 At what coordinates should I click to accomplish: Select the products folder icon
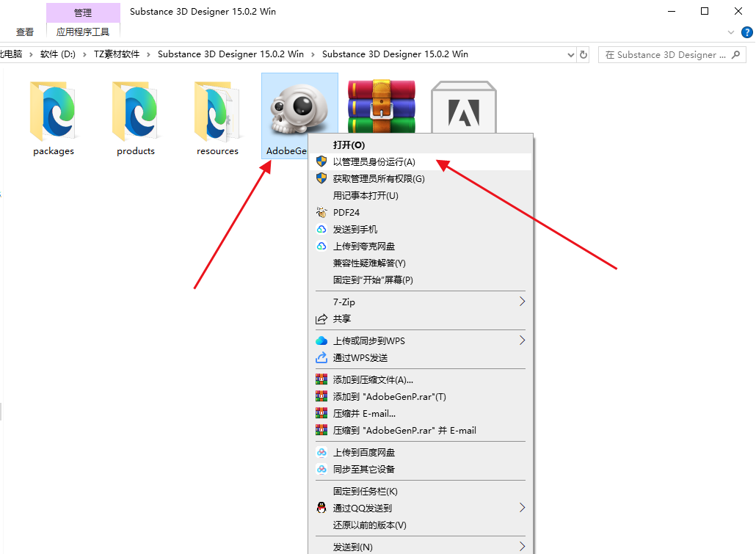point(136,112)
